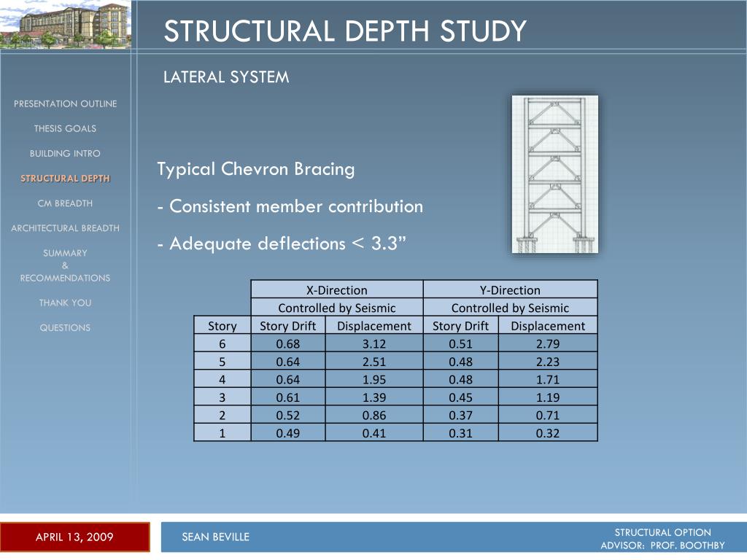Click Displacement header under Y-Direction
Image resolution: width=747 pixels, height=560 pixels.
[548, 326]
